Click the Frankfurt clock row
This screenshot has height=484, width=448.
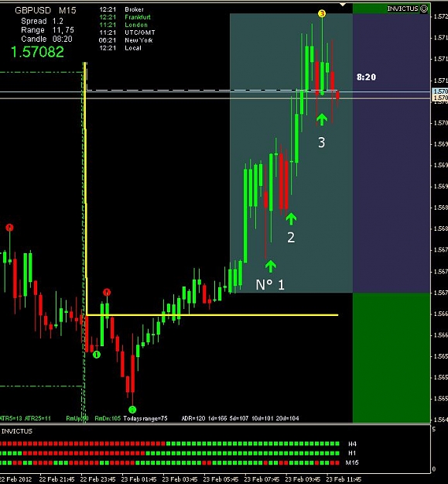[125, 17]
